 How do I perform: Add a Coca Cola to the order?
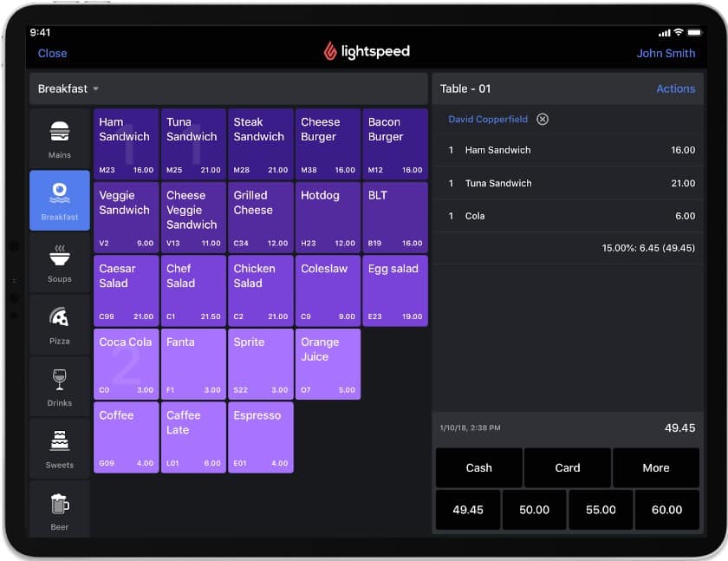coord(126,364)
